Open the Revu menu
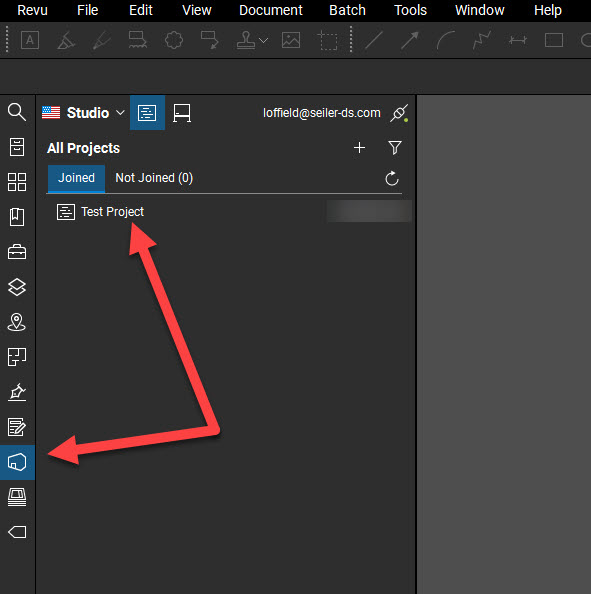 32,10
